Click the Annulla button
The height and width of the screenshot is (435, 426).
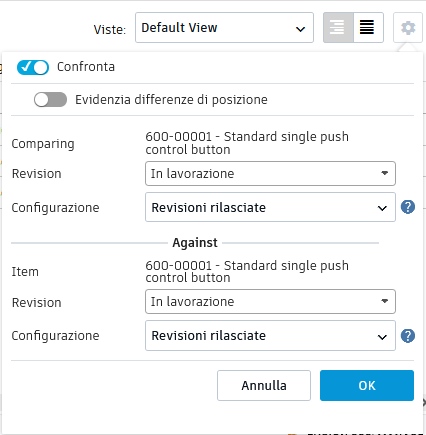click(264, 386)
